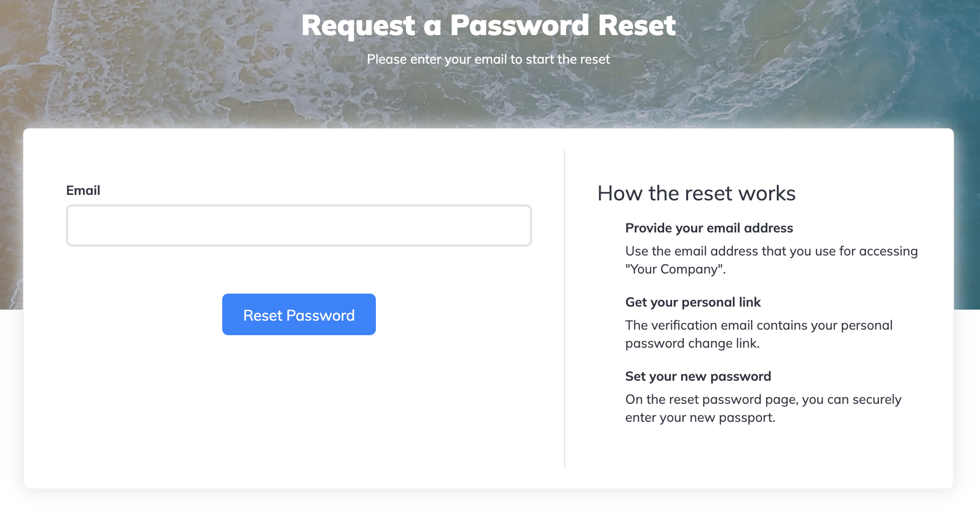This screenshot has height=508, width=980.
Task: Click the Request a Password Reset heading
Action: (x=488, y=26)
